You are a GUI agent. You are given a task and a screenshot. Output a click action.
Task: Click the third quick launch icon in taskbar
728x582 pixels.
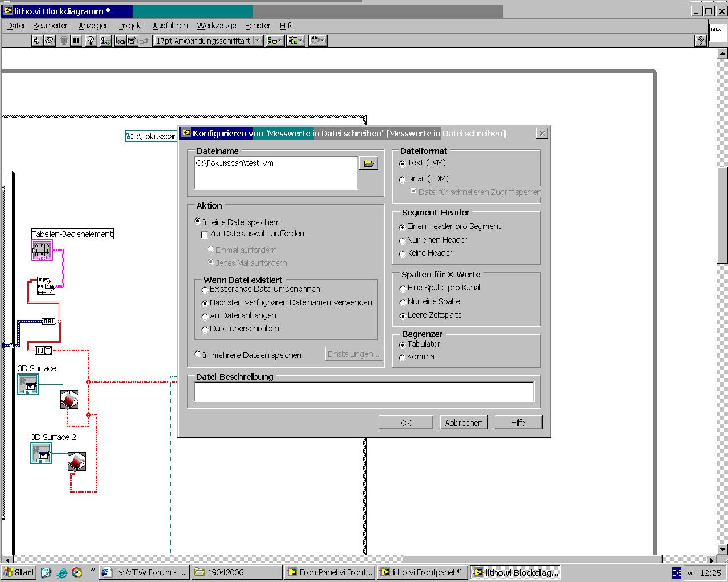77,572
